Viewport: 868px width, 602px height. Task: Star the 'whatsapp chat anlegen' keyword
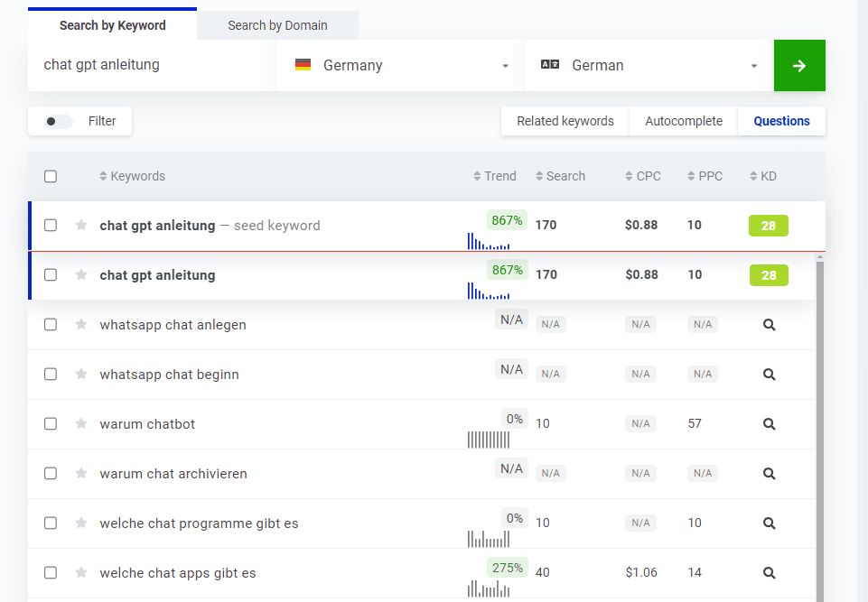click(x=81, y=324)
